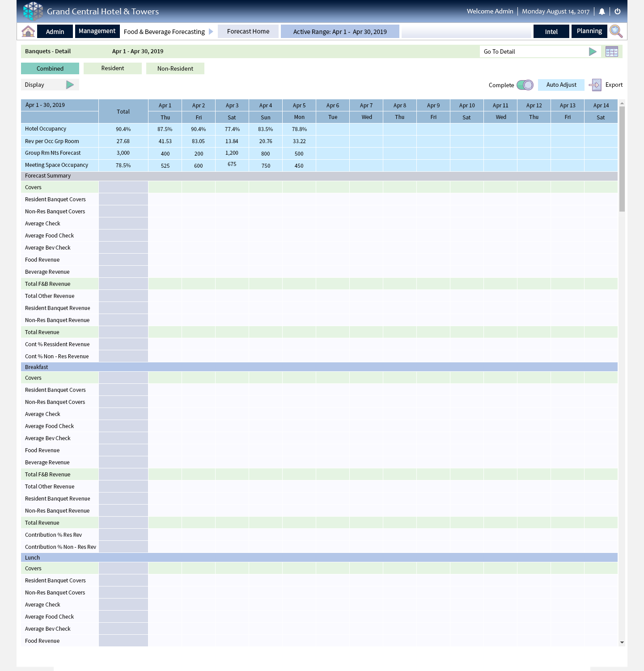
Task: Click the Export arrow icon
Action: pos(595,85)
